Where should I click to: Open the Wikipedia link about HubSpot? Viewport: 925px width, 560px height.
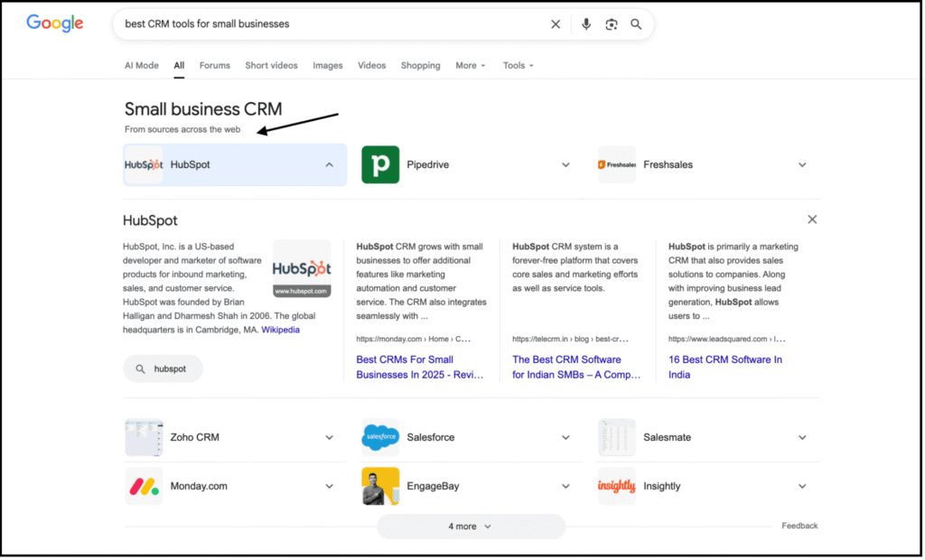pyautogui.click(x=280, y=329)
